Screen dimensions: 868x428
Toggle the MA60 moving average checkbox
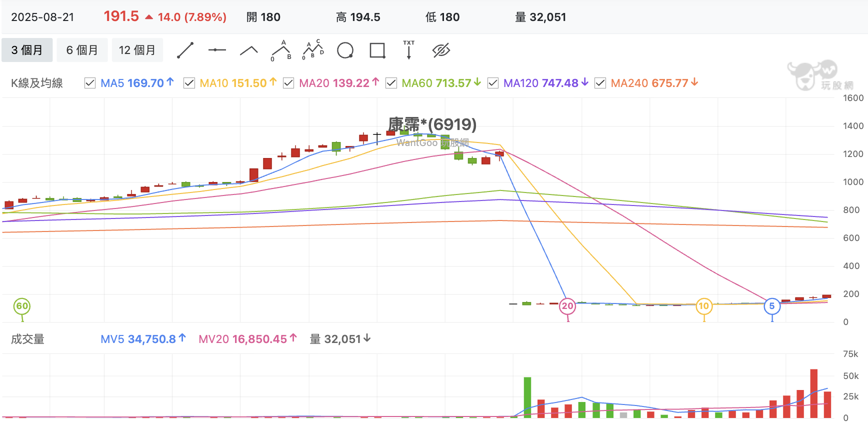click(x=391, y=83)
